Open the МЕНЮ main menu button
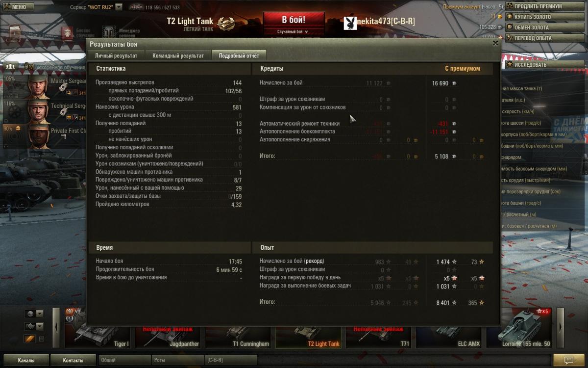 [x=17, y=7]
